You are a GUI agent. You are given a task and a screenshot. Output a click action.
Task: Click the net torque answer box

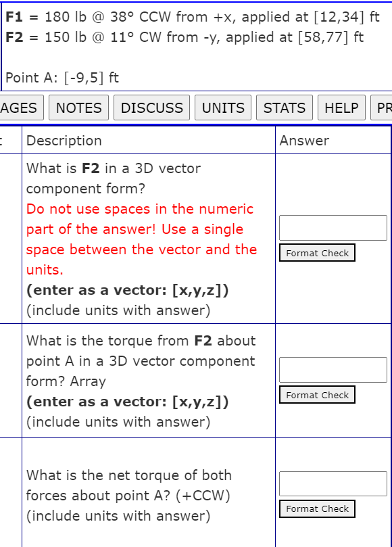click(333, 483)
